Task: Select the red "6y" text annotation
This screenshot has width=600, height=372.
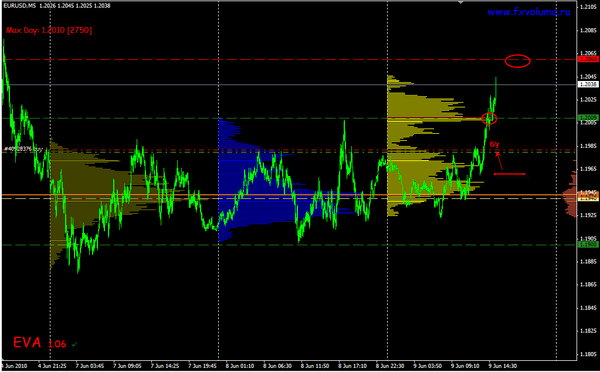Action: 494,144
